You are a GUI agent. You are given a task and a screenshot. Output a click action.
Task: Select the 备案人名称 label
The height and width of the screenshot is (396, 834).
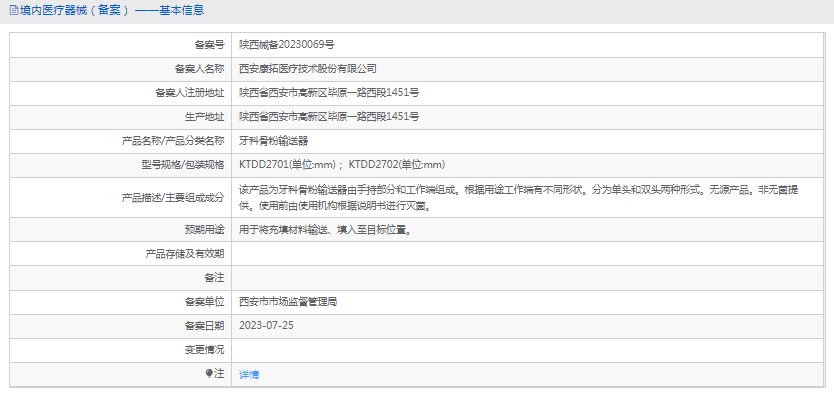pyautogui.click(x=199, y=69)
